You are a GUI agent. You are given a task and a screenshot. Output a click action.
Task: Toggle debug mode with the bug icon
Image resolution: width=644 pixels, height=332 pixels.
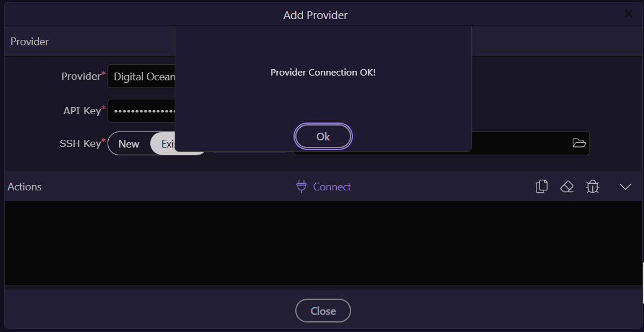tap(592, 187)
